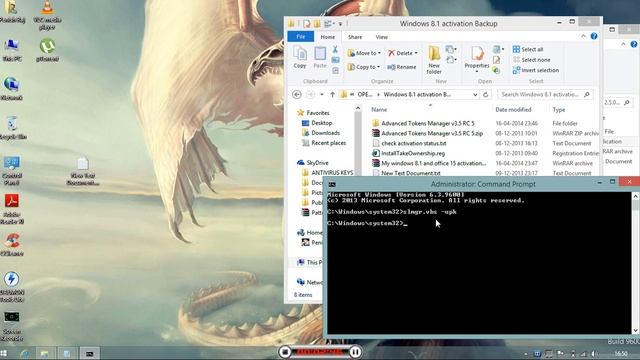Click the Edit icon in Open group

click(496, 60)
